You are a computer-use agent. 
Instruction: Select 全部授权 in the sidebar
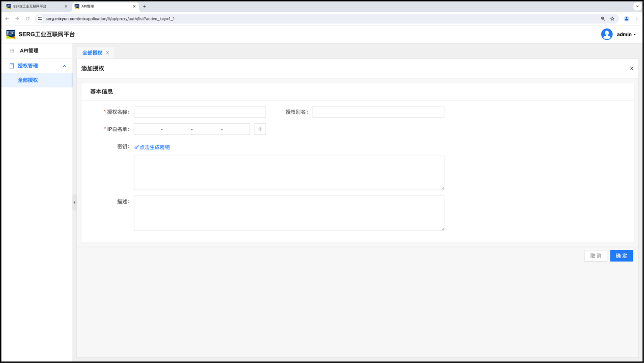[28, 80]
